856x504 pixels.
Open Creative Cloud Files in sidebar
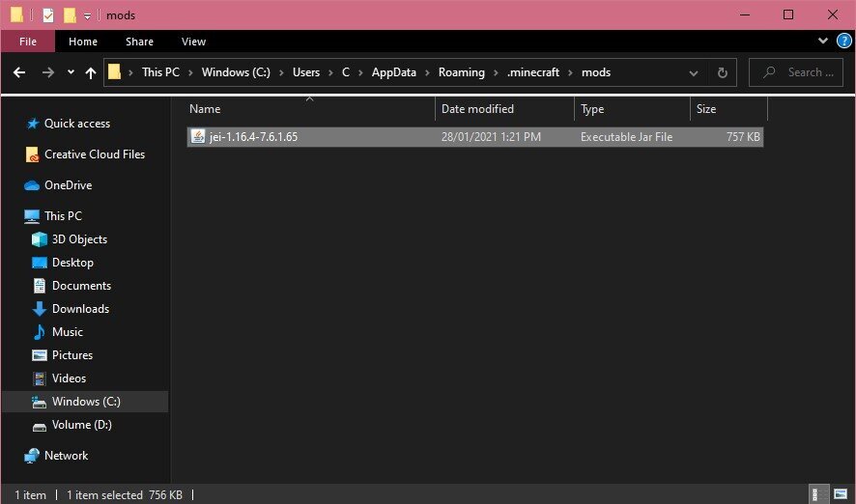95,154
